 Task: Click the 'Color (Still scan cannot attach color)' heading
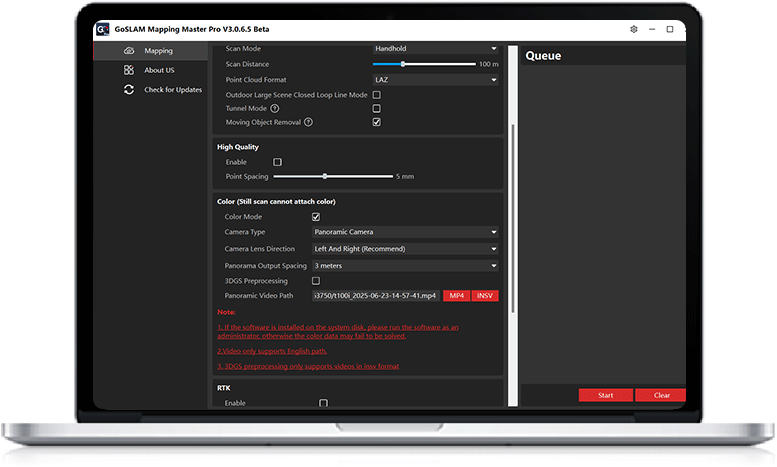click(276, 202)
